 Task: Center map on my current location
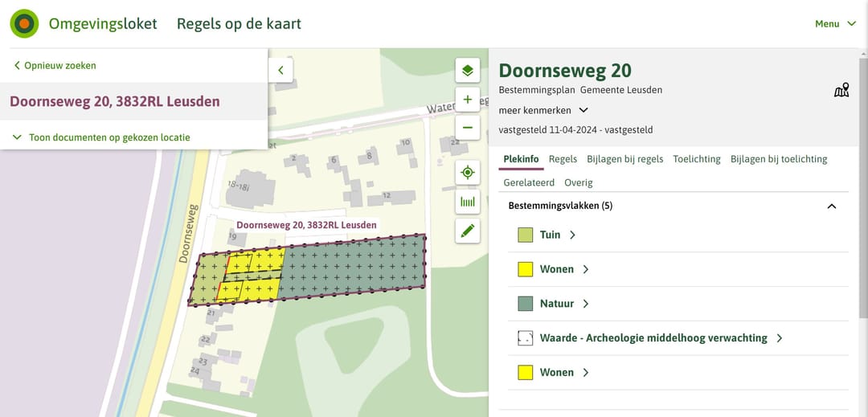[468, 173]
